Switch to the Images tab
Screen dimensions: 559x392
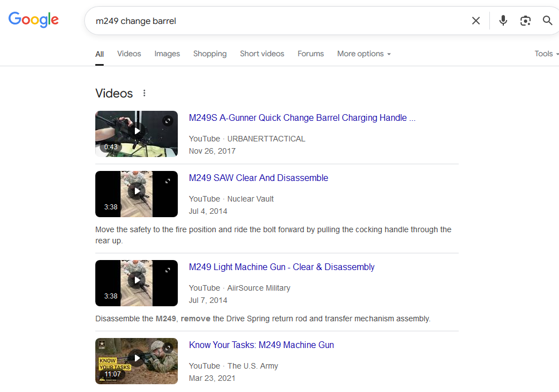[x=167, y=54]
